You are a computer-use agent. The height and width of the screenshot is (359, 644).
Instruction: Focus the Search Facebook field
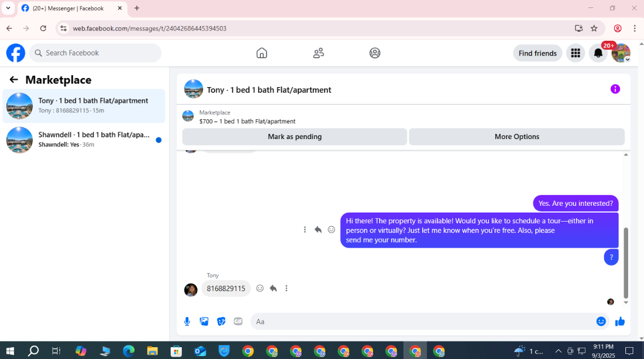tap(95, 53)
